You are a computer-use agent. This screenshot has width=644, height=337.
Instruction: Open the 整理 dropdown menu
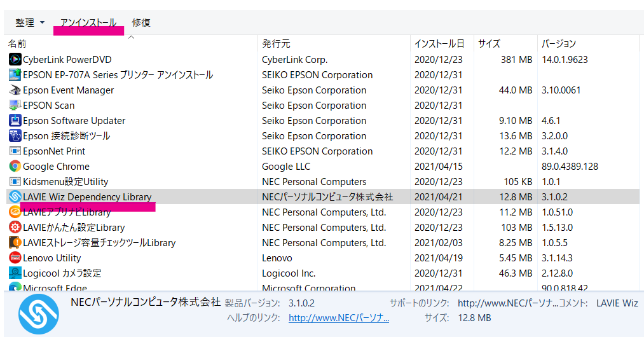pyautogui.click(x=30, y=23)
